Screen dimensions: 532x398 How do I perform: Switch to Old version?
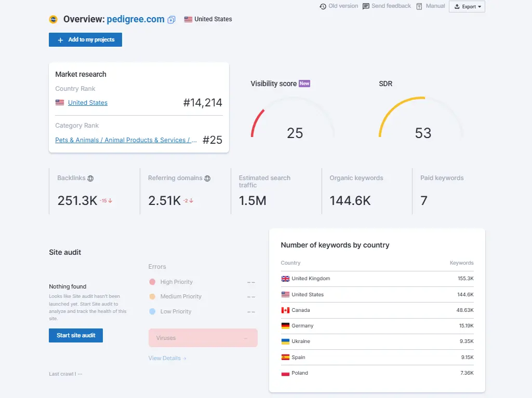click(343, 6)
